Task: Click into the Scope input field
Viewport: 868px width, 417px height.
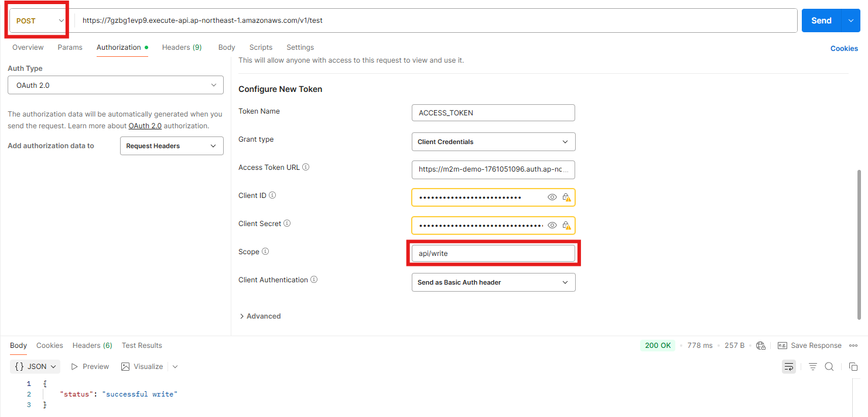Action: pyautogui.click(x=493, y=254)
